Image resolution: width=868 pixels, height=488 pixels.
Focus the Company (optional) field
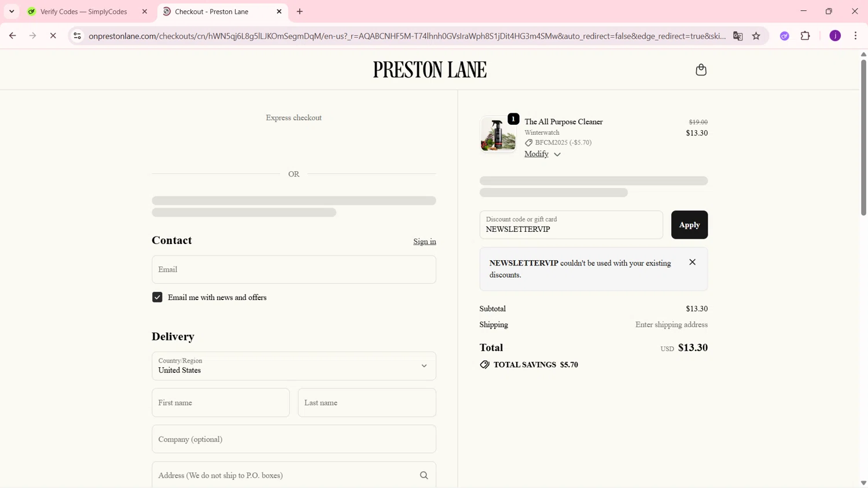pyautogui.click(x=294, y=439)
